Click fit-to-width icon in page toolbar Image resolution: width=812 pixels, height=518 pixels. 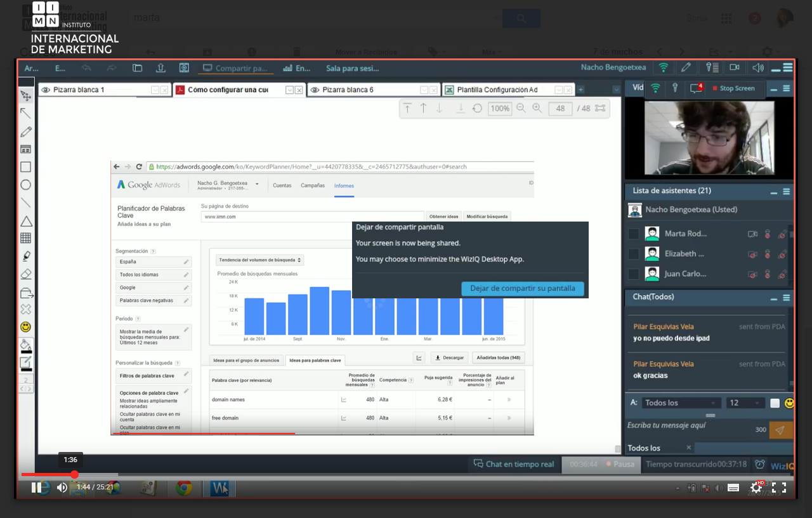[x=600, y=109]
